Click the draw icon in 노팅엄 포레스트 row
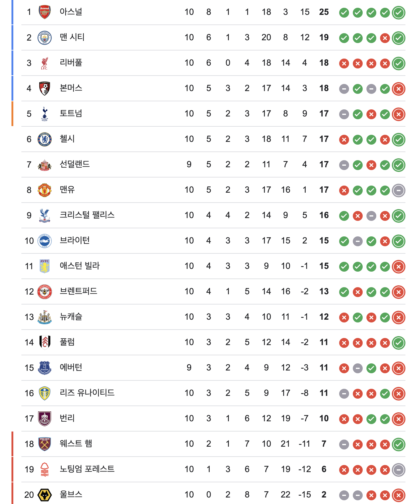This screenshot has height=504, width=420. 398,470
